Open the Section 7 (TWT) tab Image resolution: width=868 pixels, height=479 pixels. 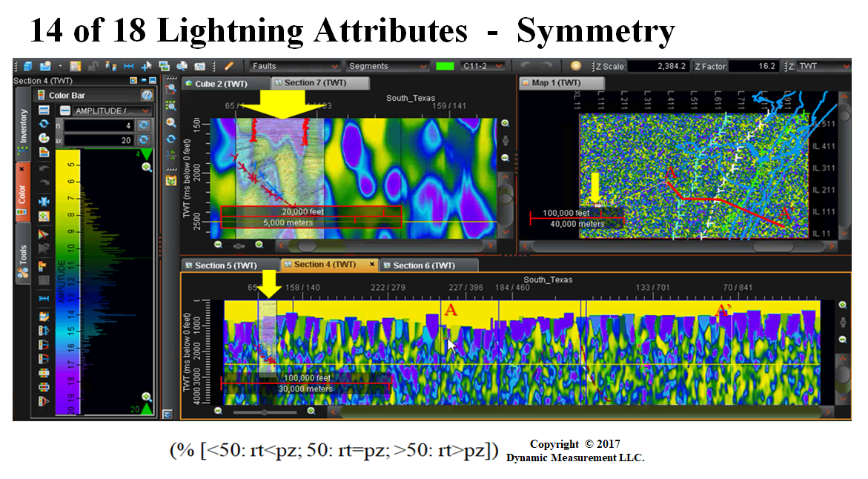320,82
